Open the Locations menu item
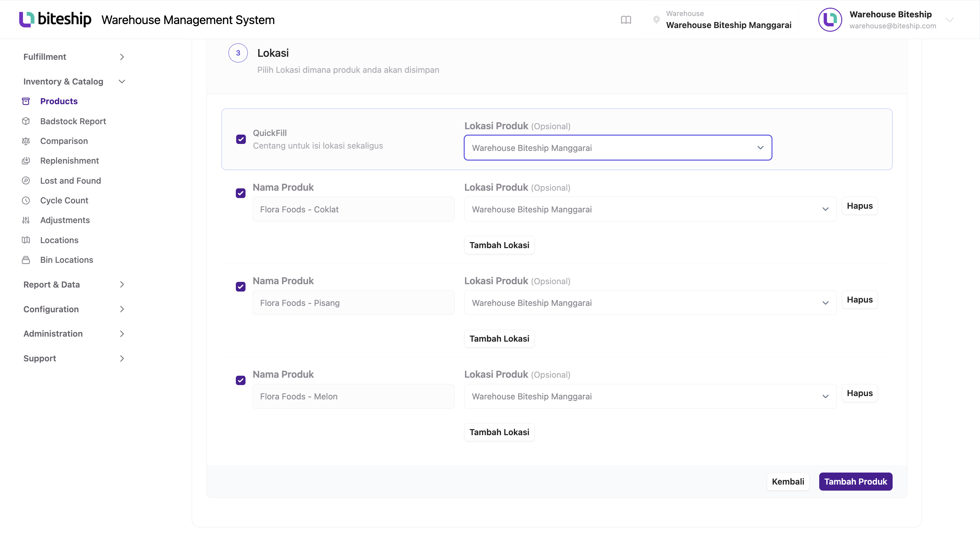The width and height of the screenshot is (980, 535). coord(59,240)
